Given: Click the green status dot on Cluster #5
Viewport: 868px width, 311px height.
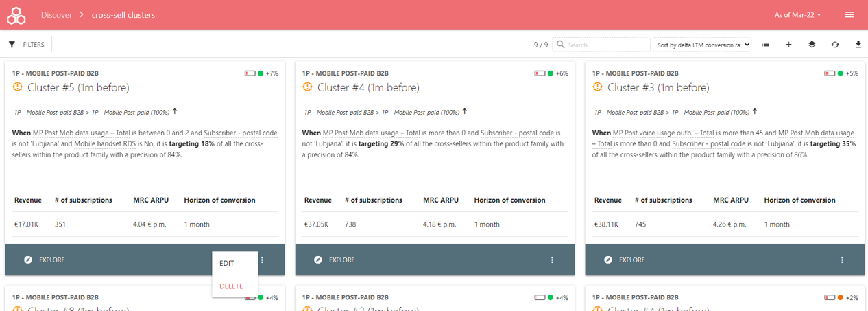Looking at the screenshot, I should (x=261, y=73).
